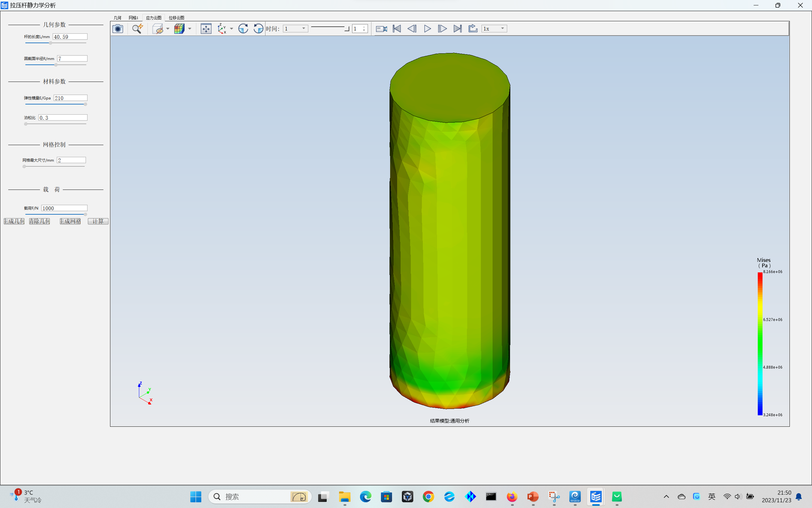
Task: Click the Poisson ratio slider handle
Action: pos(26,124)
